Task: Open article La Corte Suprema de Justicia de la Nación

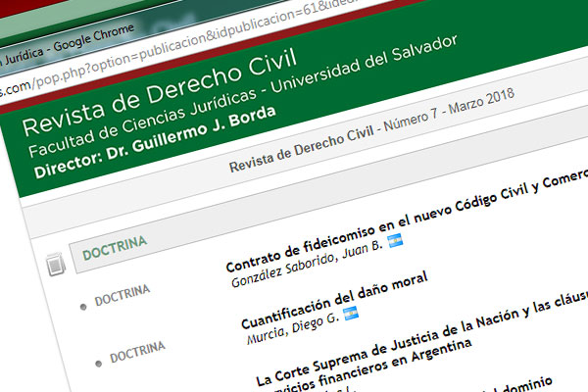Action: [x=421, y=337]
